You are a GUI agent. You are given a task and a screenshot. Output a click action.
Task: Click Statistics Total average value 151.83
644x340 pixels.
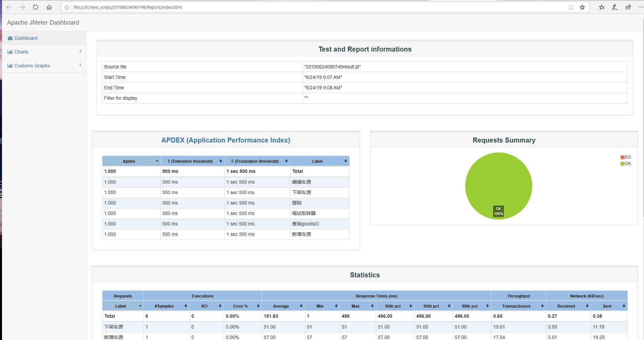271,316
